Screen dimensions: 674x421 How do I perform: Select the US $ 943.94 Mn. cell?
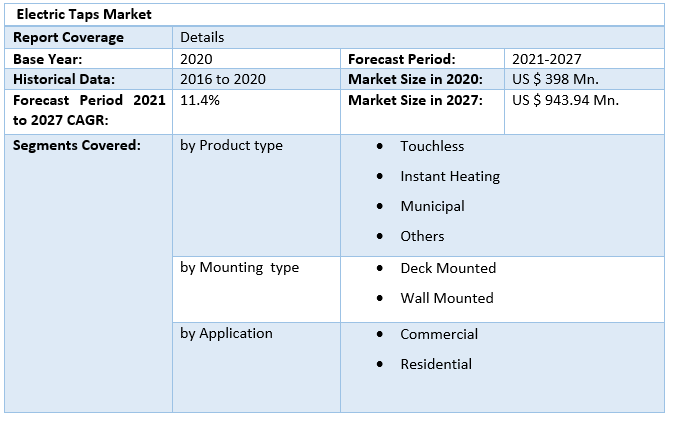(565, 100)
